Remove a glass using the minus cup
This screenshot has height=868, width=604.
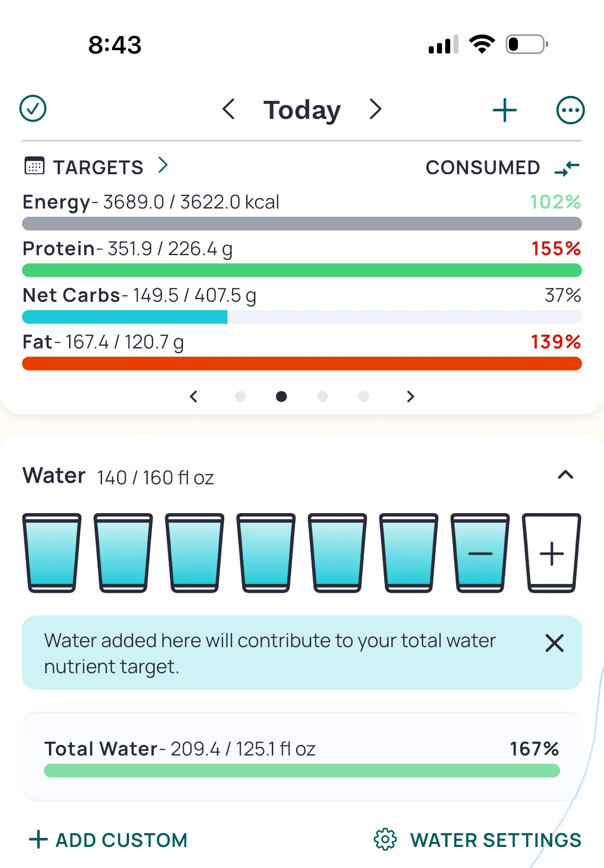(480, 553)
